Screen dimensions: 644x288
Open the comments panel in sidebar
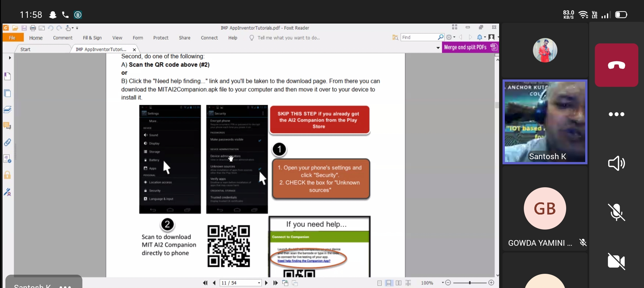point(7,126)
